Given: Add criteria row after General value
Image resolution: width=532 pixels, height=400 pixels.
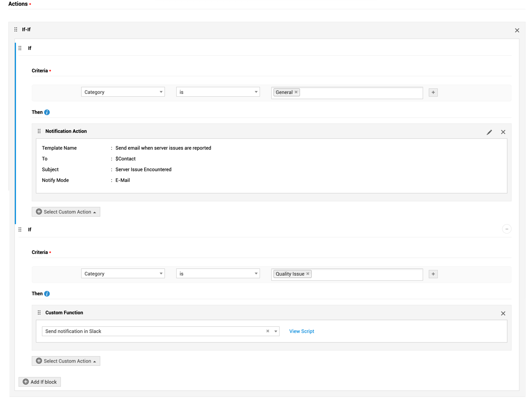Looking at the screenshot, I should pyautogui.click(x=433, y=92).
